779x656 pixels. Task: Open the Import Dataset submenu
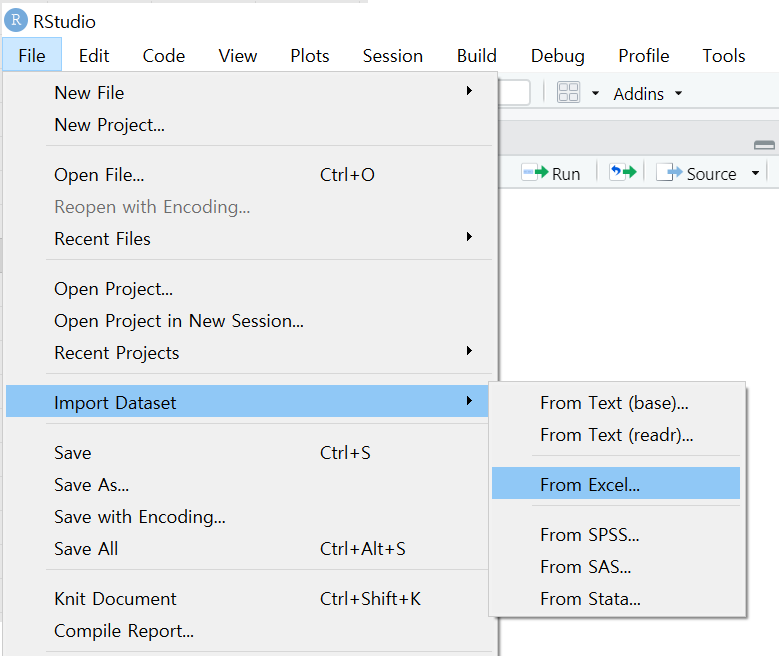(247, 401)
